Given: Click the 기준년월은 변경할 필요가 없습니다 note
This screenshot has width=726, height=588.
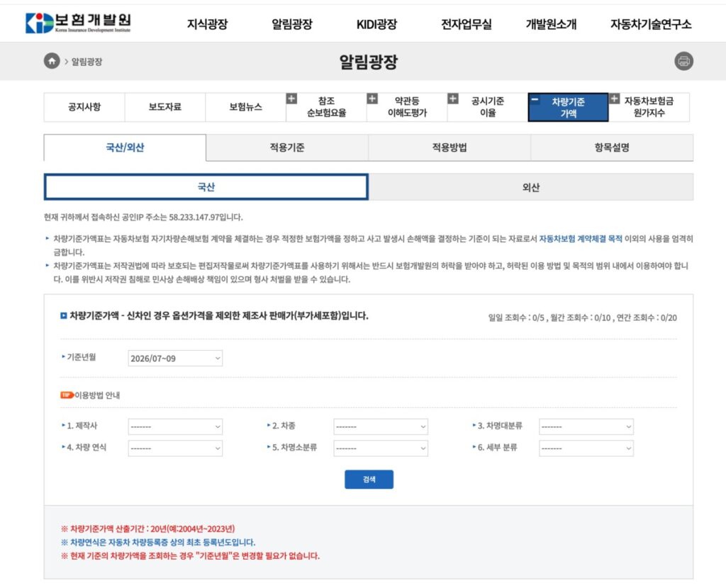Looking at the screenshot, I should (x=190, y=555).
